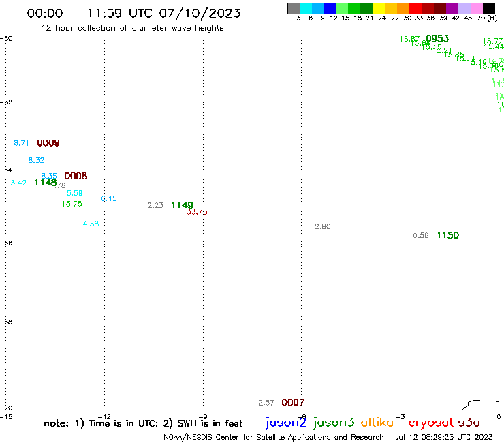Pick the pink swatch in the color scale
Screen dimensions: 504x443
tap(476, 8)
